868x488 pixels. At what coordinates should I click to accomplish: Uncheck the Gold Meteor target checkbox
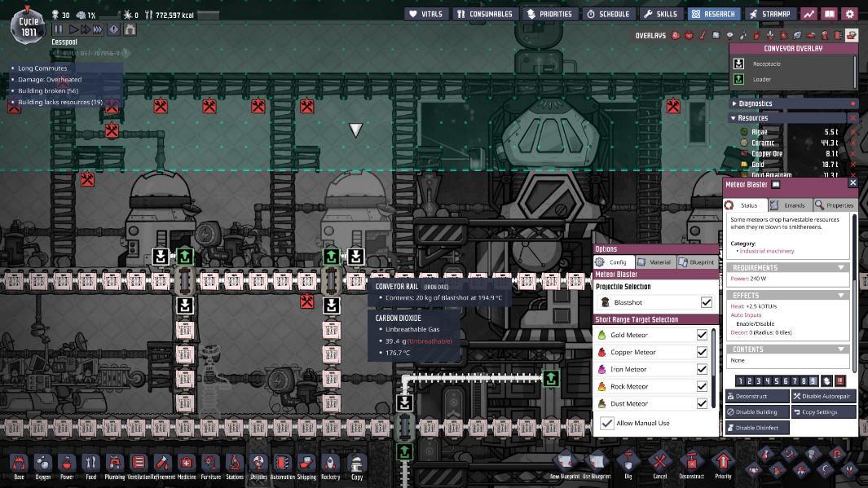pyautogui.click(x=702, y=335)
